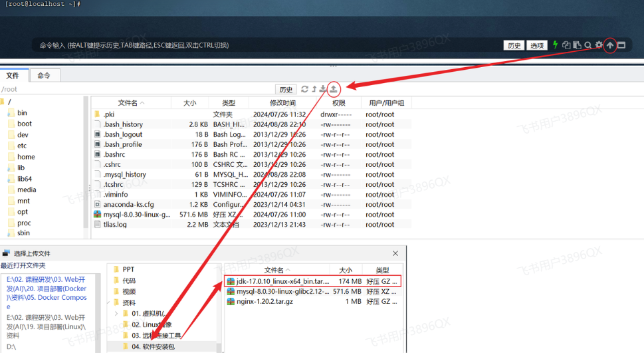Open the gear settings icon in command bar
This screenshot has height=353, width=644.
pos(599,45)
